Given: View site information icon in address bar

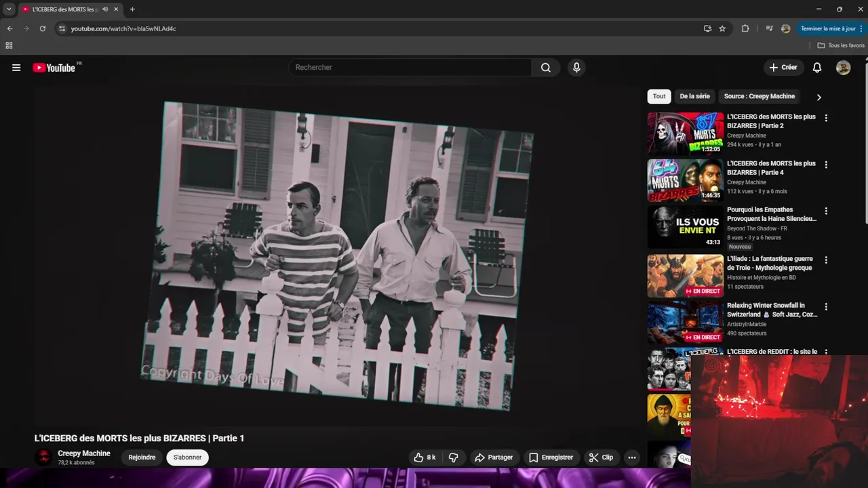Looking at the screenshot, I should click(x=62, y=28).
